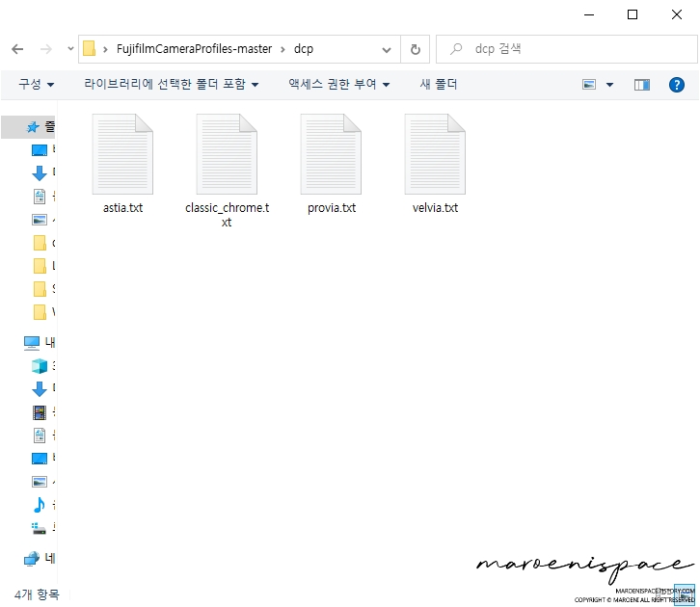Open the 구성 menu
The width and height of the screenshot is (700, 607).
tap(37, 84)
